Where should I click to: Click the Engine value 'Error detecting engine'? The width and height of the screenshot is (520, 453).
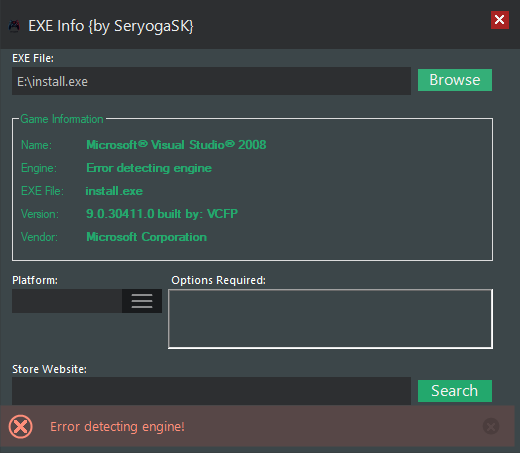[x=149, y=168]
